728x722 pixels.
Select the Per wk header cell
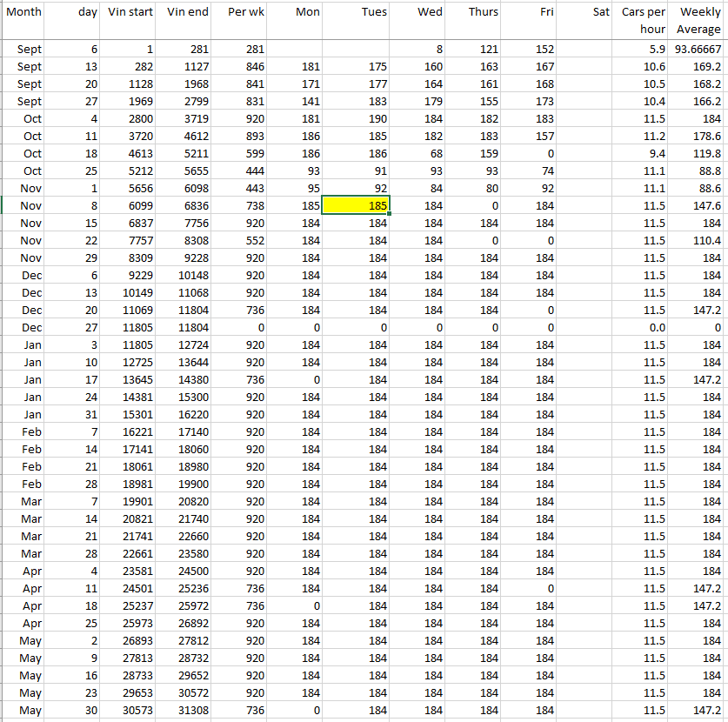pyautogui.click(x=241, y=12)
